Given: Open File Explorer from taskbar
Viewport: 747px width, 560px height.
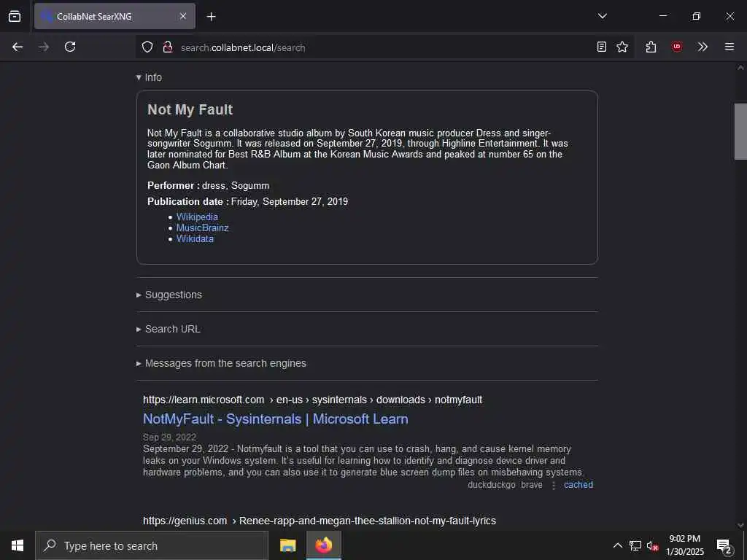Looking at the screenshot, I should pyautogui.click(x=287, y=545).
